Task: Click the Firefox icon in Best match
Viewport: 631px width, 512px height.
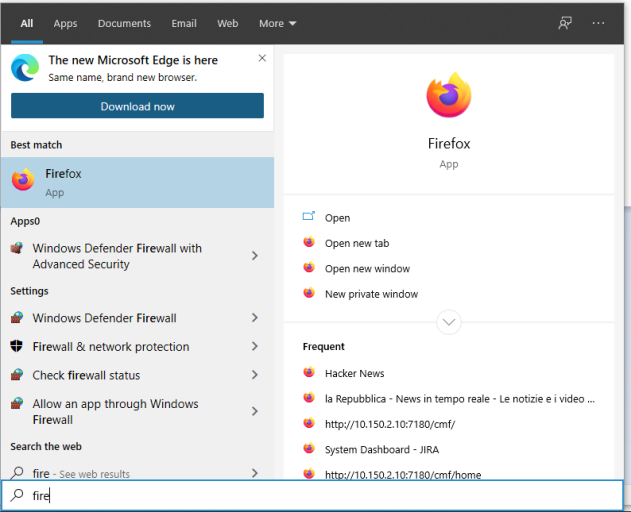Action: tap(23, 180)
